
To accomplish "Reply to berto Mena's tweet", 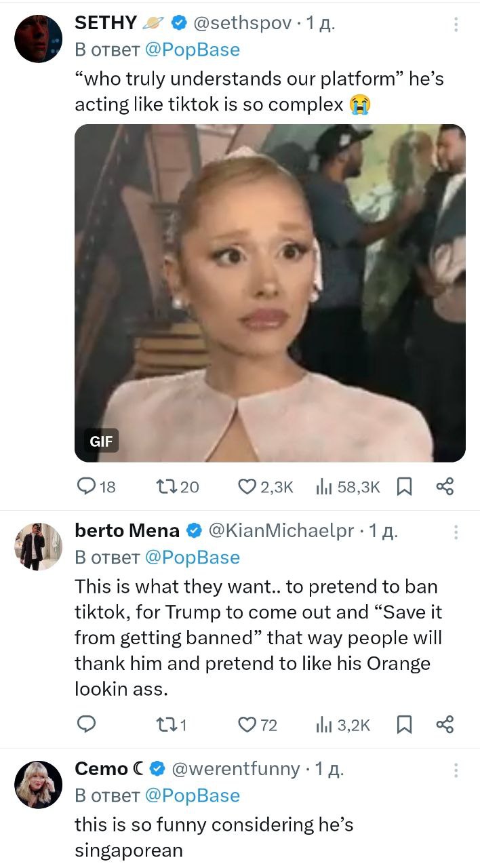I will tap(86, 725).
